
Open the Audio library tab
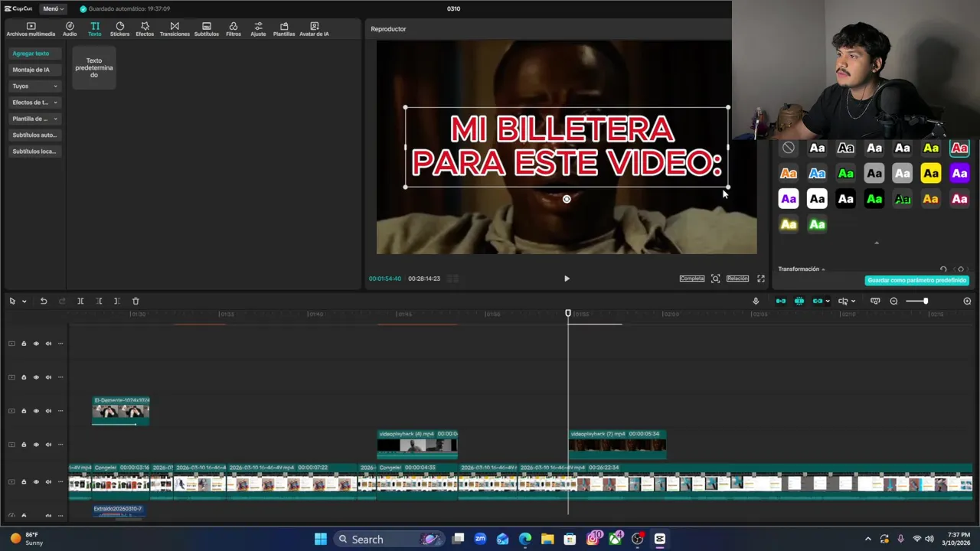(x=70, y=29)
